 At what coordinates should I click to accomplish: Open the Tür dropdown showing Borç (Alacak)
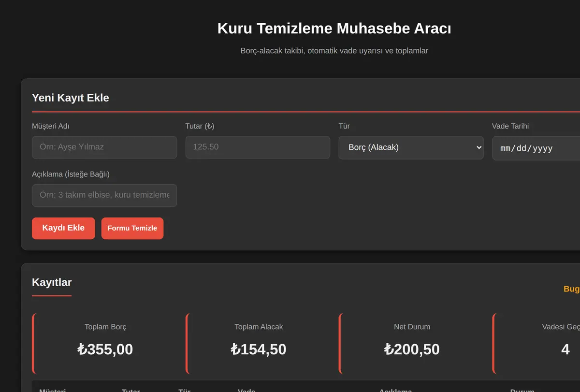pyautogui.click(x=411, y=147)
